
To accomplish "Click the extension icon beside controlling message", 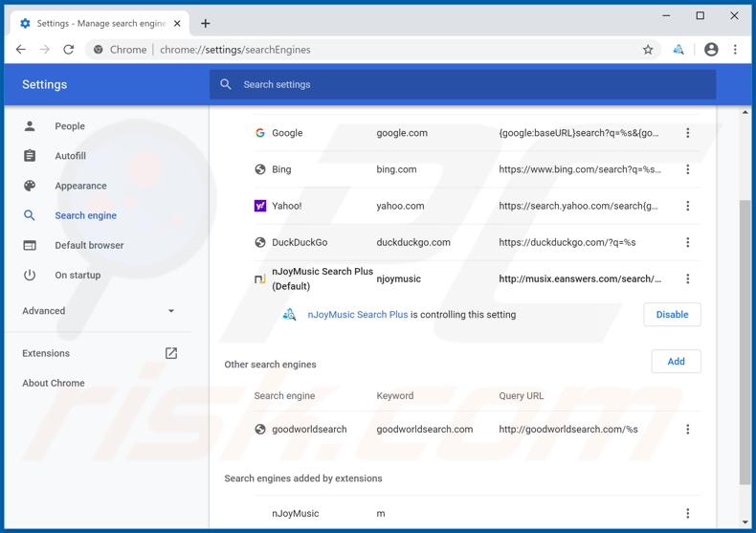I will 289,314.
